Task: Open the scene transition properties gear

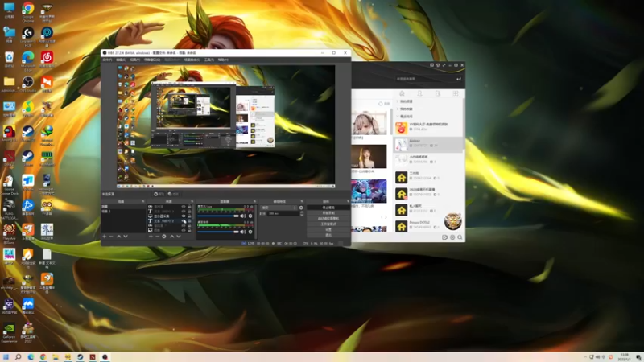Action: (x=301, y=208)
